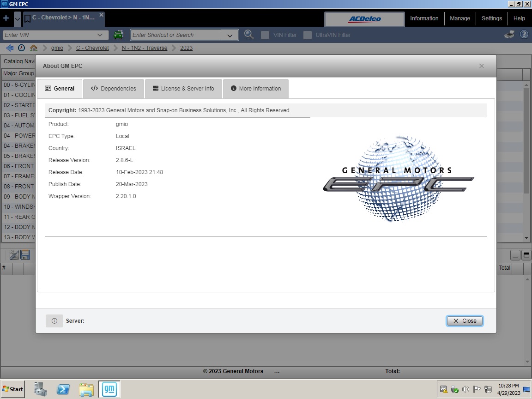Click the printer icon in toolbar
The image size is (532, 399).
tap(509, 35)
